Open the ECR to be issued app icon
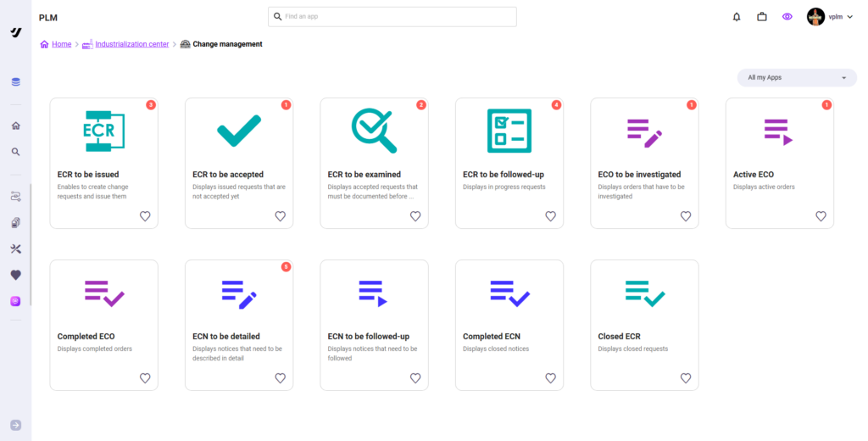868x441 pixels. click(x=103, y=131)
